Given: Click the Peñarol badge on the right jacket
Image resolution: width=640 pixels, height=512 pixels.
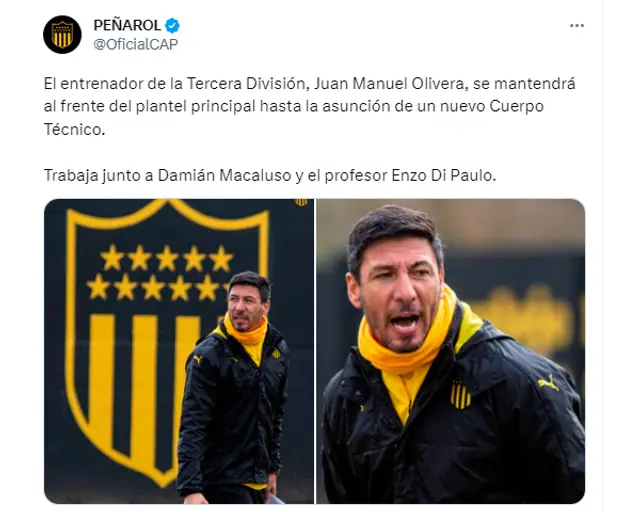Looking at the screenshot, I should pos(460,394).
